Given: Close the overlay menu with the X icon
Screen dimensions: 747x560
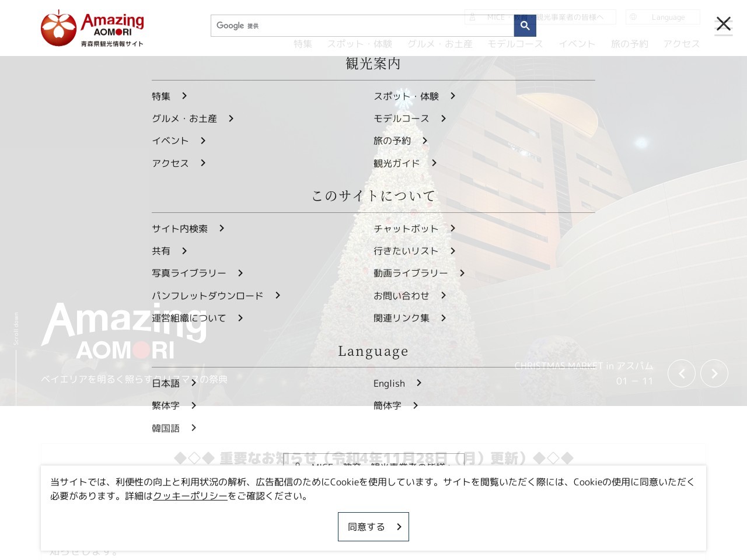Looking at the screenshot, I should (724, 24).
